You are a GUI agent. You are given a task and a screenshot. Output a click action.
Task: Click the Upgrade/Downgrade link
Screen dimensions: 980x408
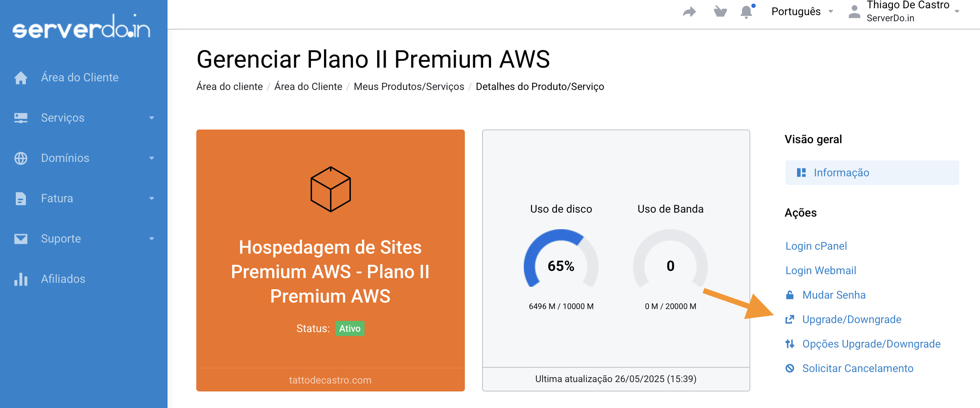point(851,320)
